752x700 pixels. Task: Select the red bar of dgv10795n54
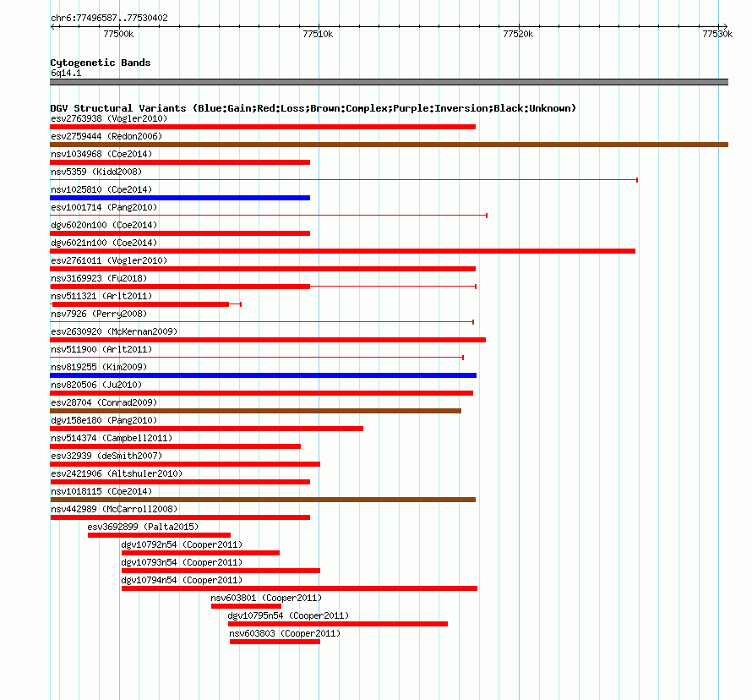(x=338, y=624)
